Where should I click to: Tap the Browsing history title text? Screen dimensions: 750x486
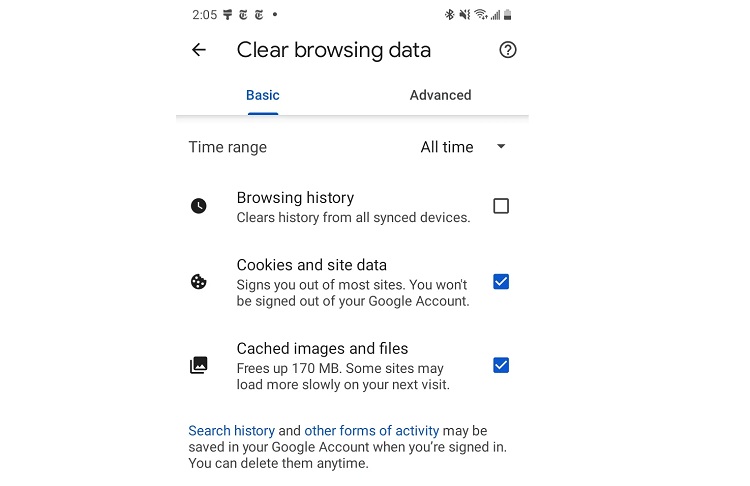pos(295,198)
